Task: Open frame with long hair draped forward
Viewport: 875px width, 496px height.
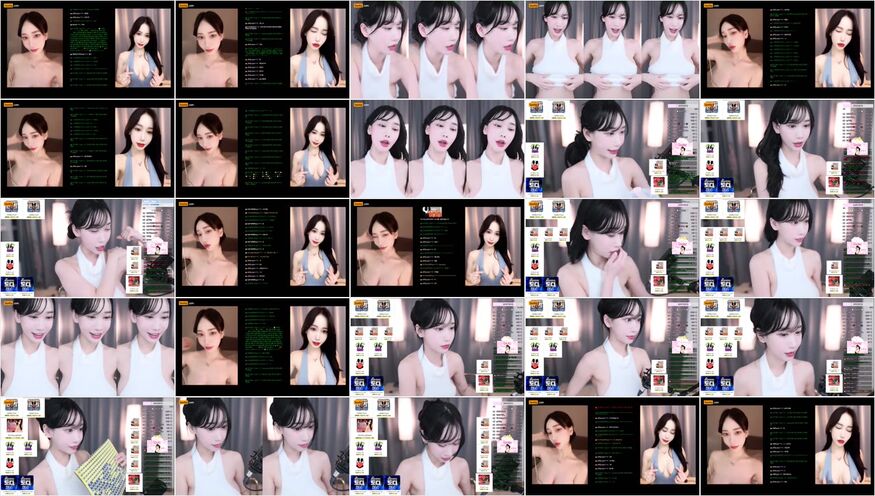Action: tap(787, 148)
